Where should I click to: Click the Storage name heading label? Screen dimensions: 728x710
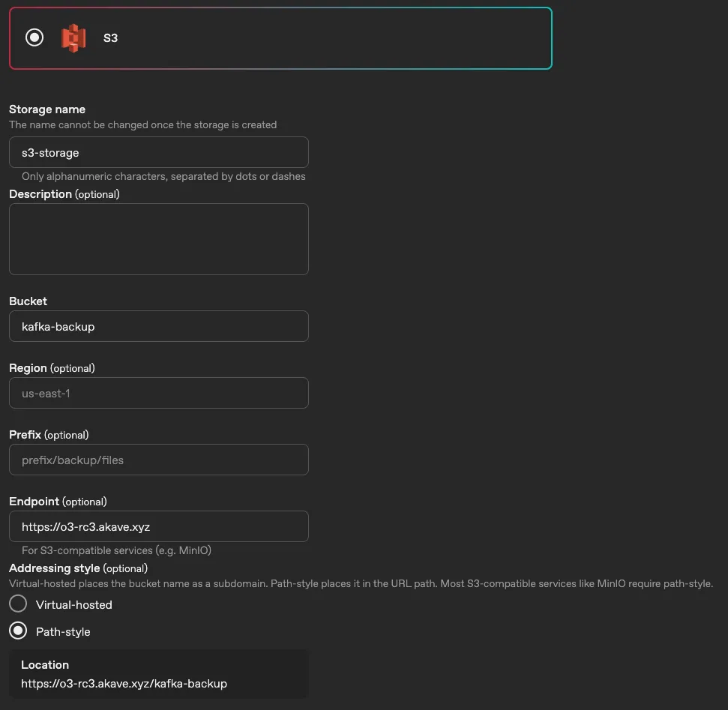click(46, 109)
